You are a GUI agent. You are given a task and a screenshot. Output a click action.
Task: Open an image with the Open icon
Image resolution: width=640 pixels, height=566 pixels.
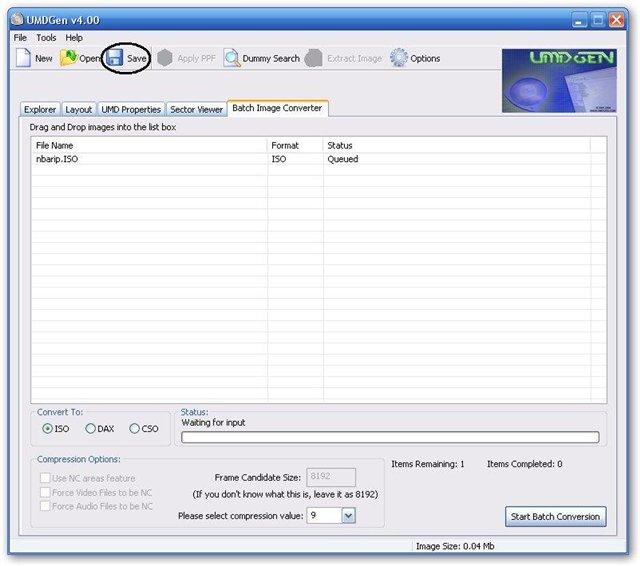pos(68,58)
